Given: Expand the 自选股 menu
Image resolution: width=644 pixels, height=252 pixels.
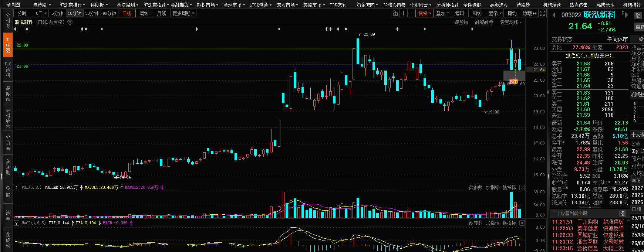Looking at the screenshot, I should tap(41, 5).
